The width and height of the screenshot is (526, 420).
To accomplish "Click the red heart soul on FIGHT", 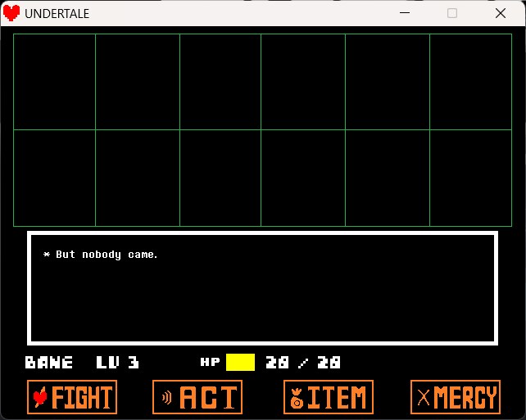I will point(40,398).
